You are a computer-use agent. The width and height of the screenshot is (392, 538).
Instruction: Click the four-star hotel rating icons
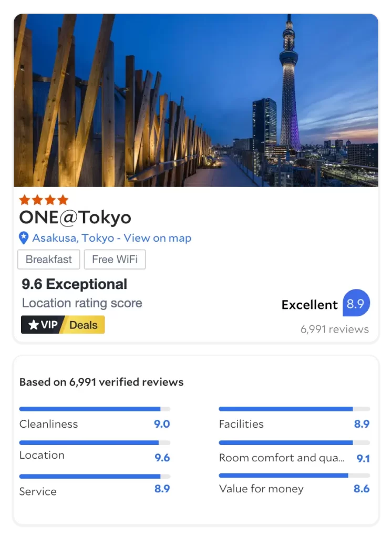tap(44, 200)
